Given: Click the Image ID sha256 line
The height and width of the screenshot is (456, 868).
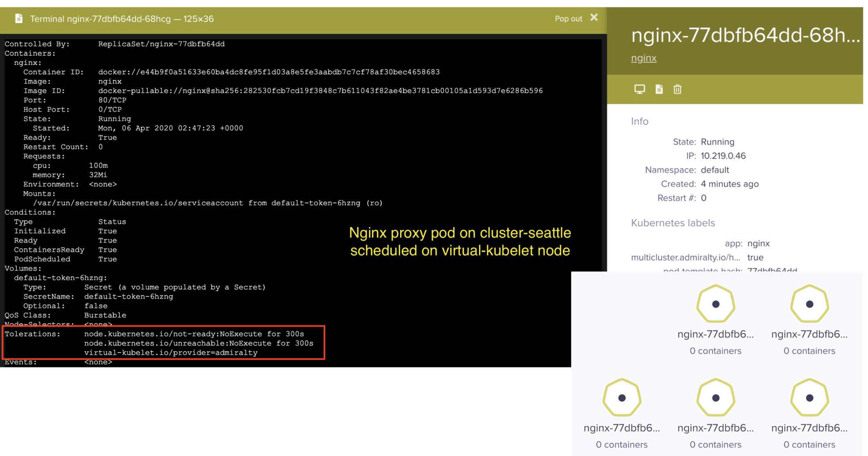Looking at the screenshot, I should 283,91.
